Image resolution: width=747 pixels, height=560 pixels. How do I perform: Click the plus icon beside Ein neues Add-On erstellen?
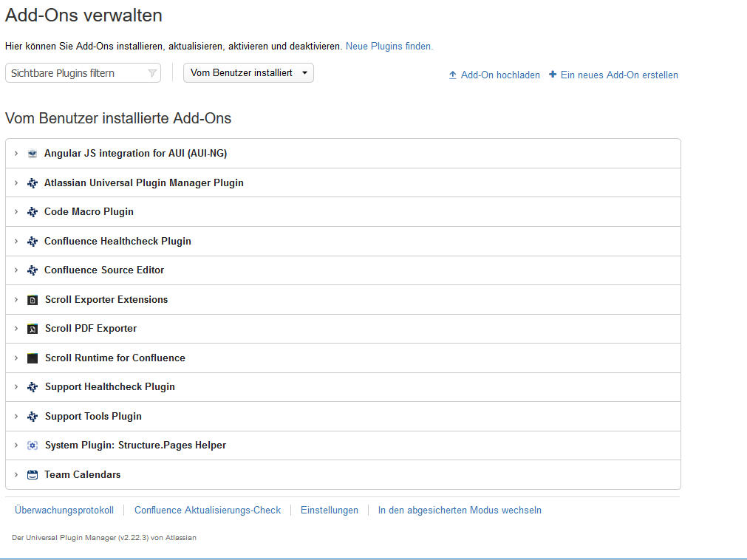click(x=553, y=75)
